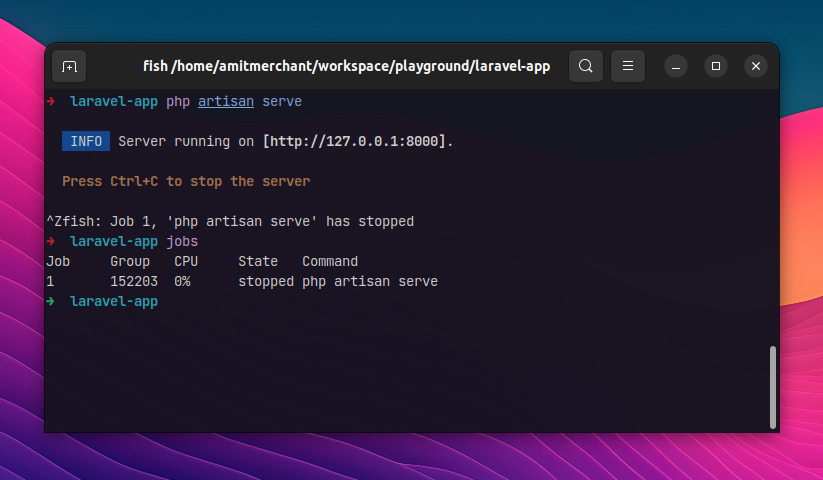
Task: Click the 0% CPU value
Action: (x=182, y=281)
